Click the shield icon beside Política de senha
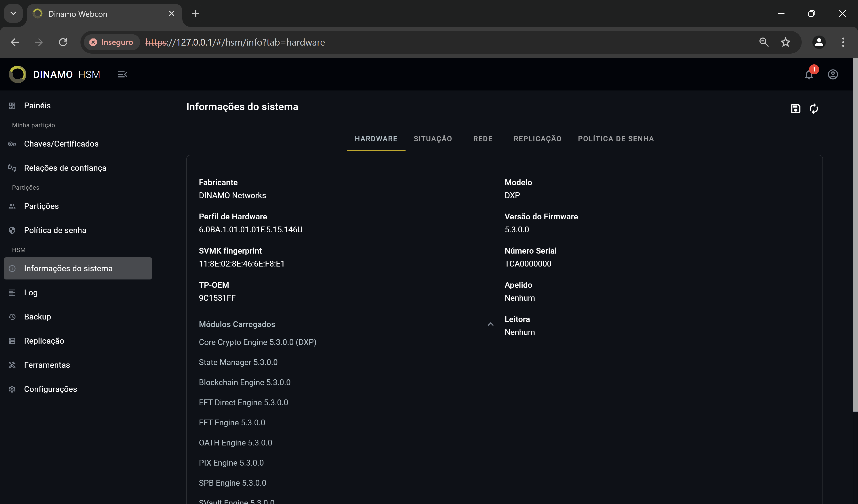This screenshot has width=858, height=504. pyautogui.click(x=12, y=230)
